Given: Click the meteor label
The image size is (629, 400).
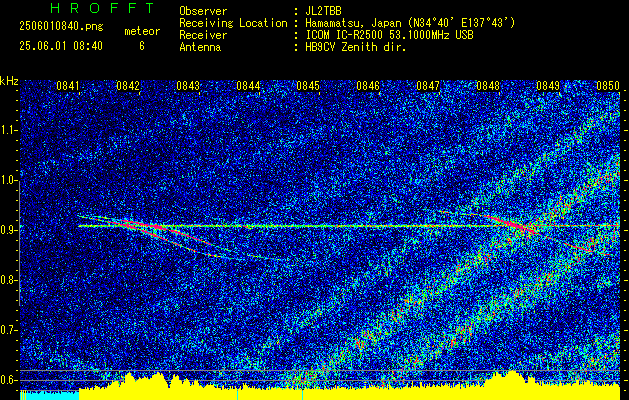Looking at the screenshot, I should click(142, 31).
